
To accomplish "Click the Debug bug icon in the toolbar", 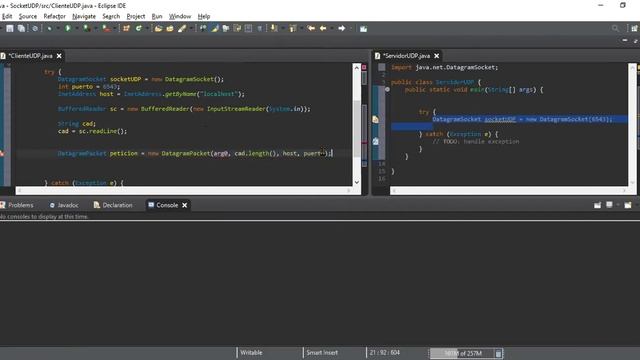I will pyautogui.click(x=49, y=29).
